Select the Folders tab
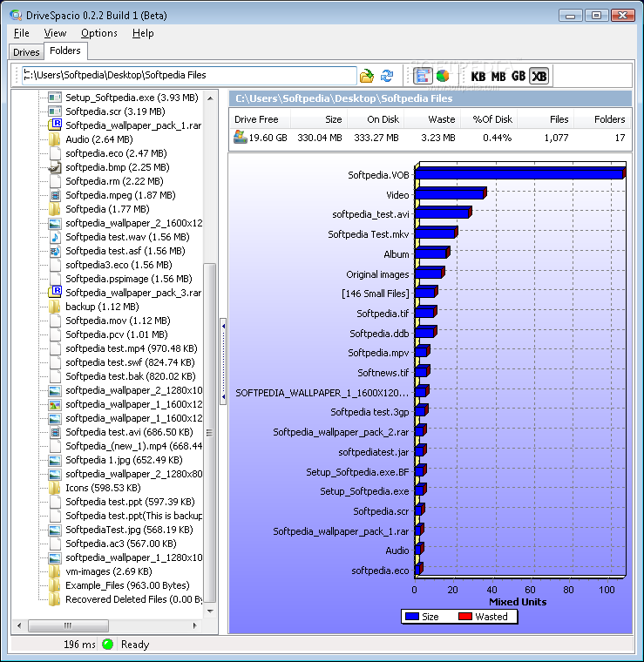 65,51
